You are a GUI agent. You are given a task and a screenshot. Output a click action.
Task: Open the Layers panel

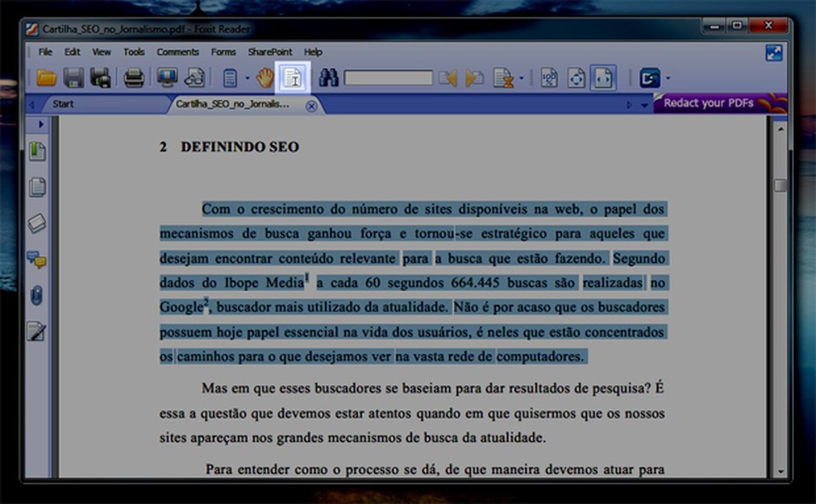(37, 223)
